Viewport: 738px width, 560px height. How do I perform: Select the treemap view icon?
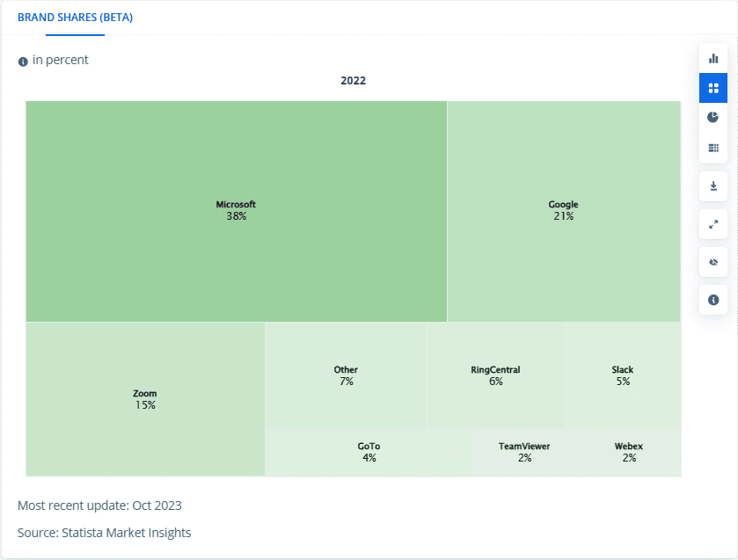pos(712,87)
